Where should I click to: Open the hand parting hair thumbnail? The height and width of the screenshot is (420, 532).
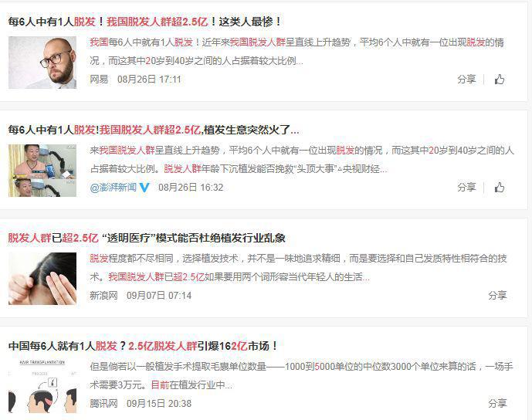[x=42, y=279]
